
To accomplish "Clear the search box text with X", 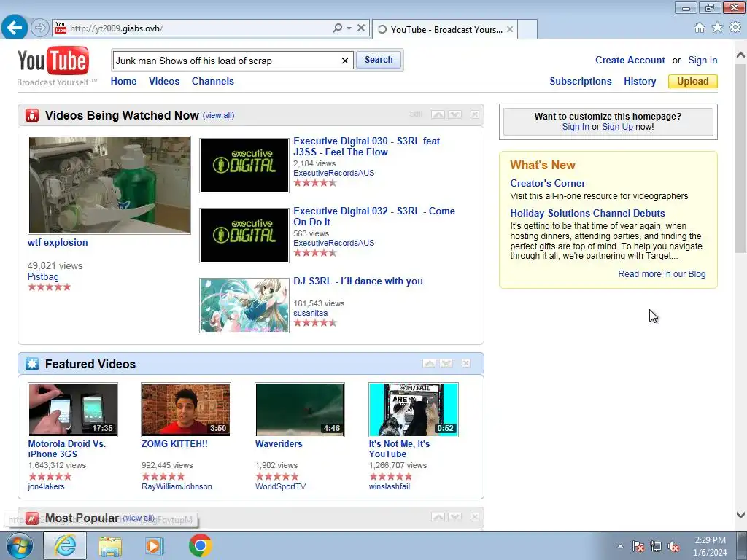I will [345, 61].
